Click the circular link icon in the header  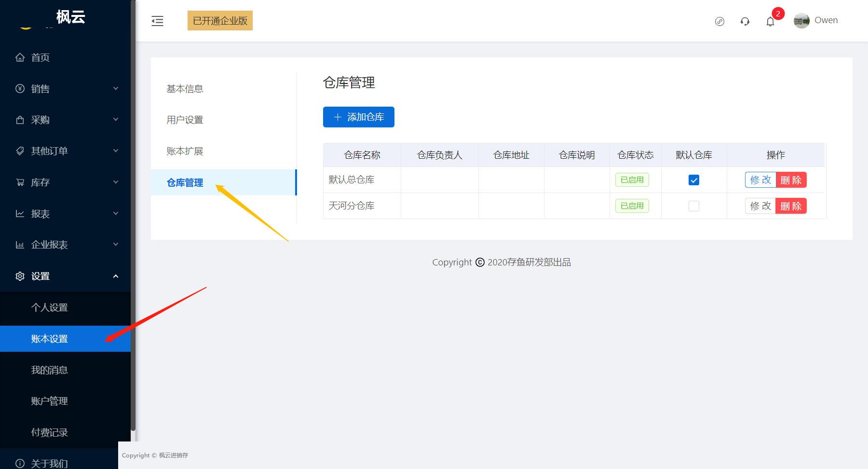point(719,21)
